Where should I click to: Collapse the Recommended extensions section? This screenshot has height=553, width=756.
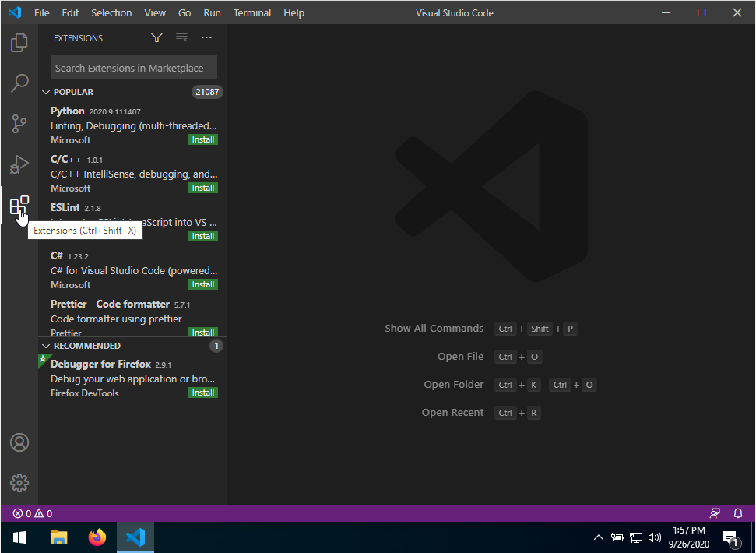tap(46, 346)
